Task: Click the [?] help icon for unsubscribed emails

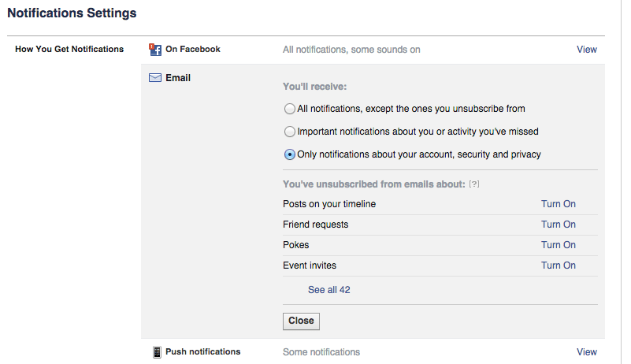Action: click(x=474, y=184)
